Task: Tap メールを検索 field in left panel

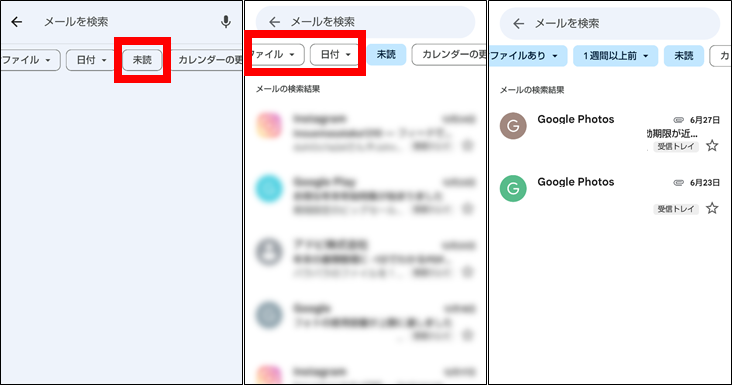Action: point(76,22)
